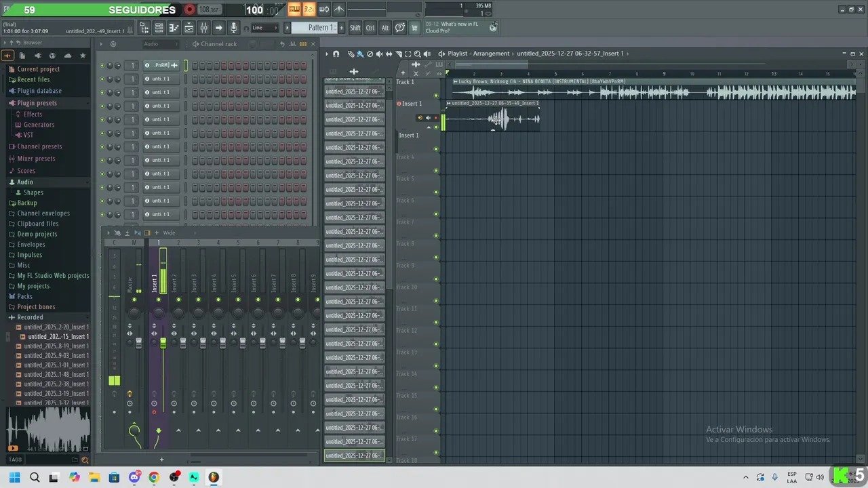Click the waveform Browser tab icon

click(7, 56)
